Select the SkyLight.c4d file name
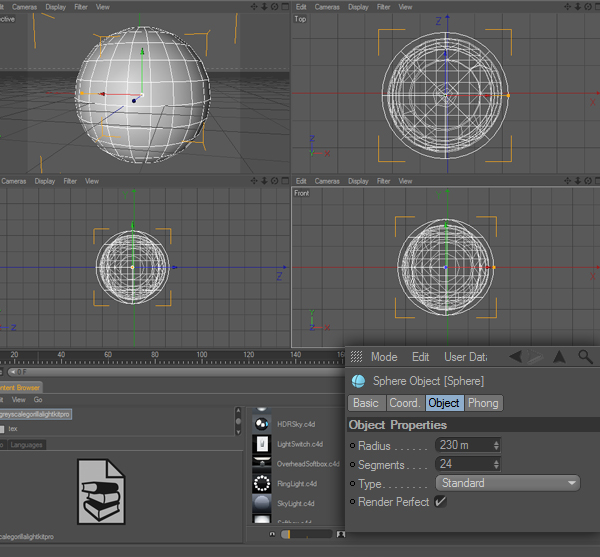Viewport: 600px width, 557px height. (x=295, y=503)
